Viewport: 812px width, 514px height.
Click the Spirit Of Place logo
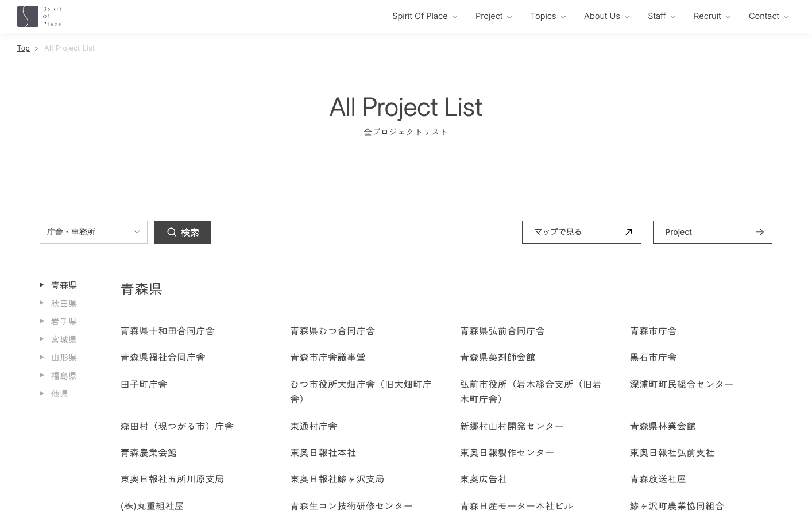(x=39, y=17)
